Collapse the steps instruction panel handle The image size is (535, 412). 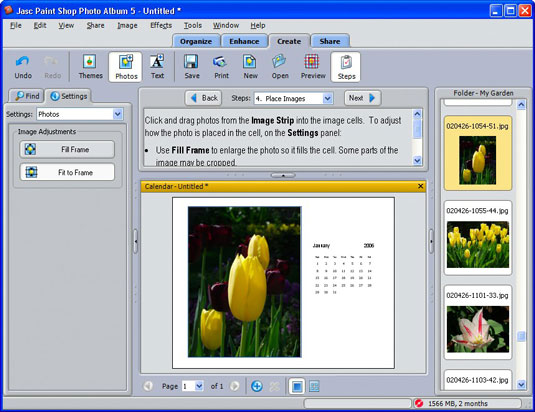click(283, 175)
